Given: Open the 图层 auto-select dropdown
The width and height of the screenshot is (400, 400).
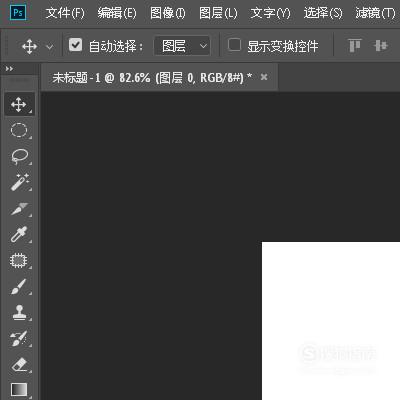Looking at the screenshot, I should [x=182, y=46].
